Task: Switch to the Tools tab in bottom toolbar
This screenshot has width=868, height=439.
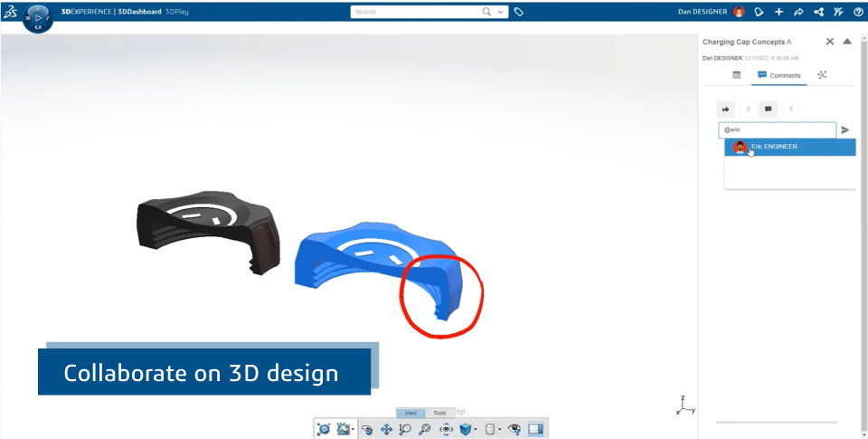Action: pos(439,413)
